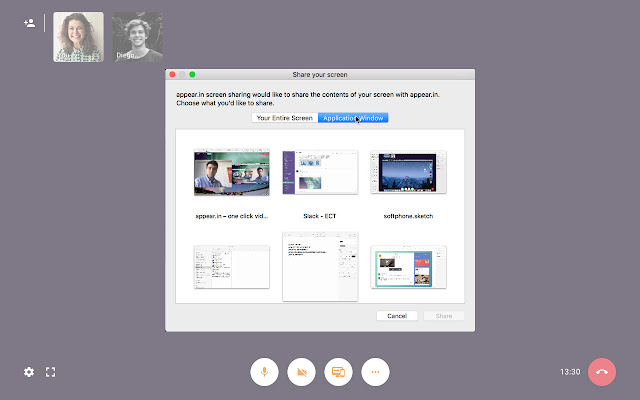Toggle the camera off button

pyautogui.click(x=302, y=372)
